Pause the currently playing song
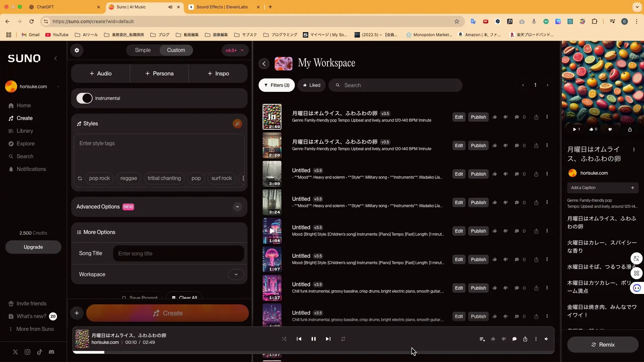 313,339
